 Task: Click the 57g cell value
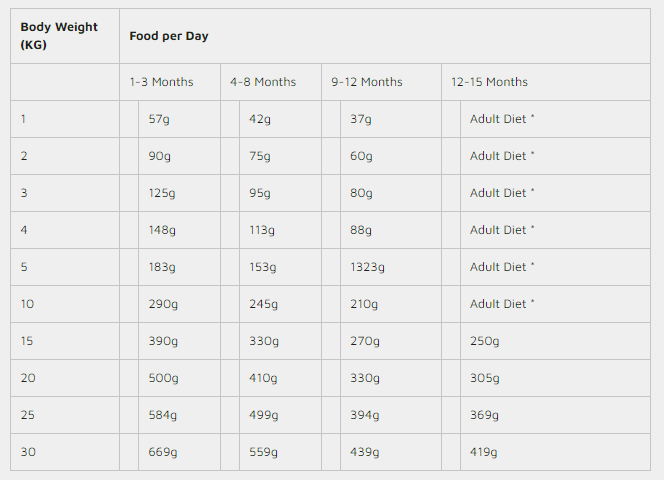[x=160, y=119]
